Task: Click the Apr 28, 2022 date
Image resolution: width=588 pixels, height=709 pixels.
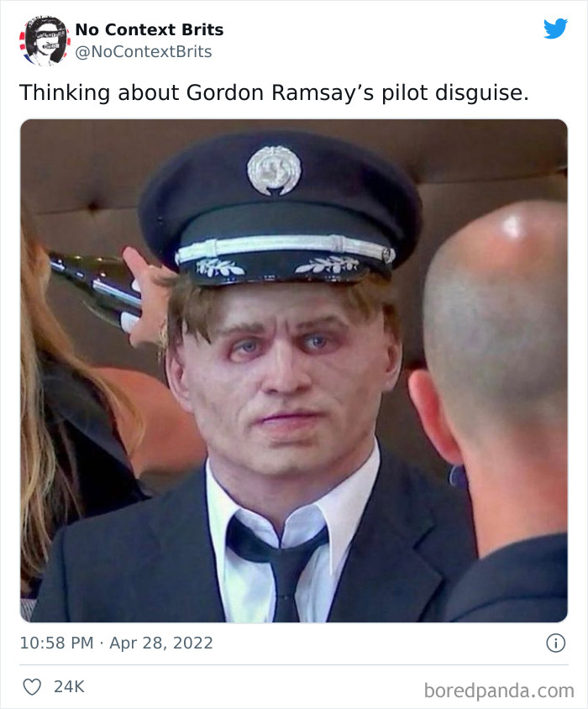Action: (161, 643)
